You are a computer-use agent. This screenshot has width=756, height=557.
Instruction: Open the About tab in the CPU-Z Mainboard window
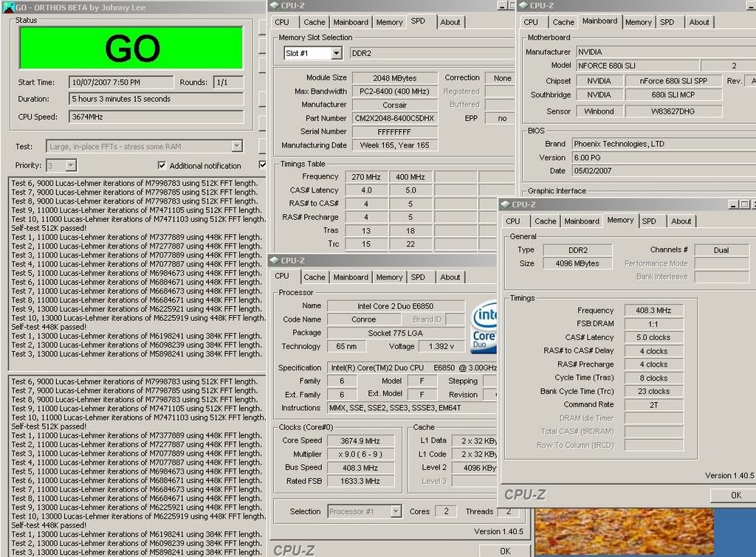click(699, 22)
